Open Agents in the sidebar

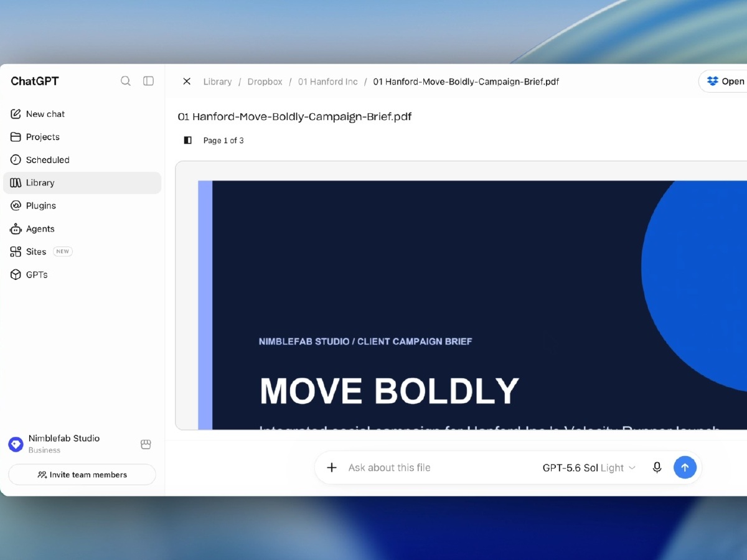[x=82, y=229]
